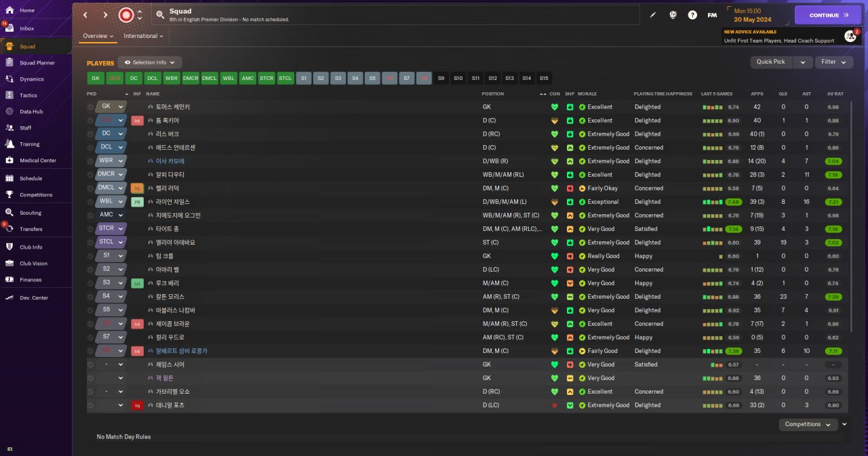Click the Quick Pick button
868x456 pixels.
coord(771,62)
